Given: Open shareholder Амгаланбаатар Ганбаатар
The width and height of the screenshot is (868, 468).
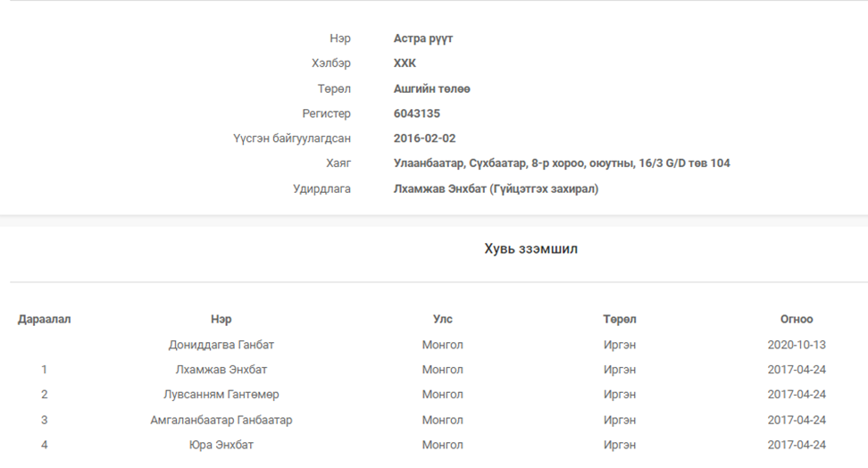Looking at the screenshot, I should coord(221,421).
